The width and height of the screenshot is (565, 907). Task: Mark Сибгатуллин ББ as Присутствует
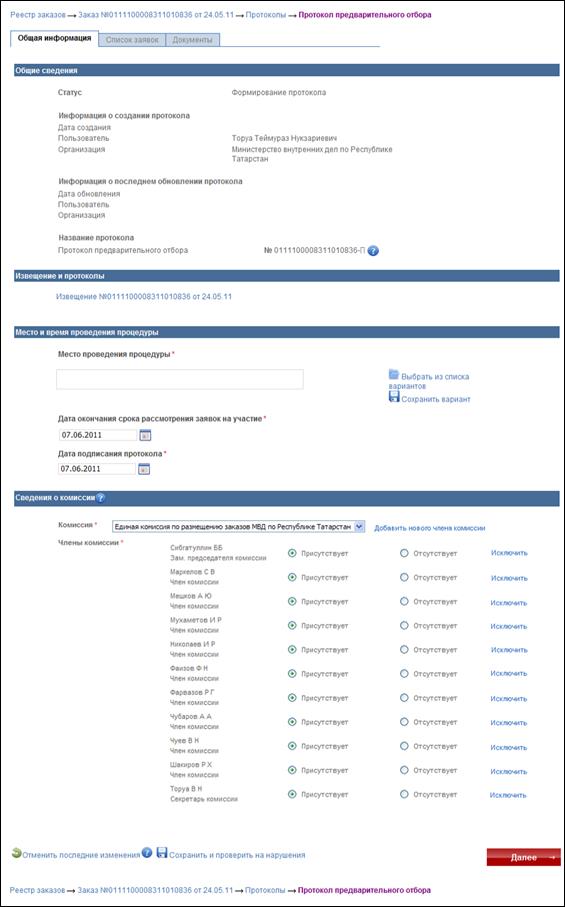(x=292, y=554)
